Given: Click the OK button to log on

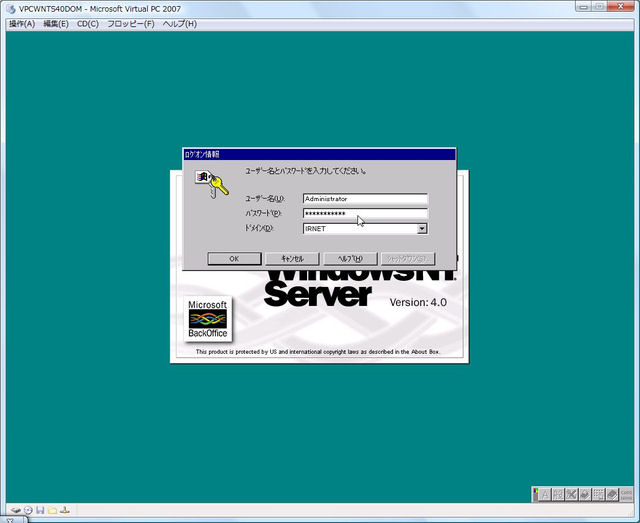Looking at the screenshot, I should point(234,259).
